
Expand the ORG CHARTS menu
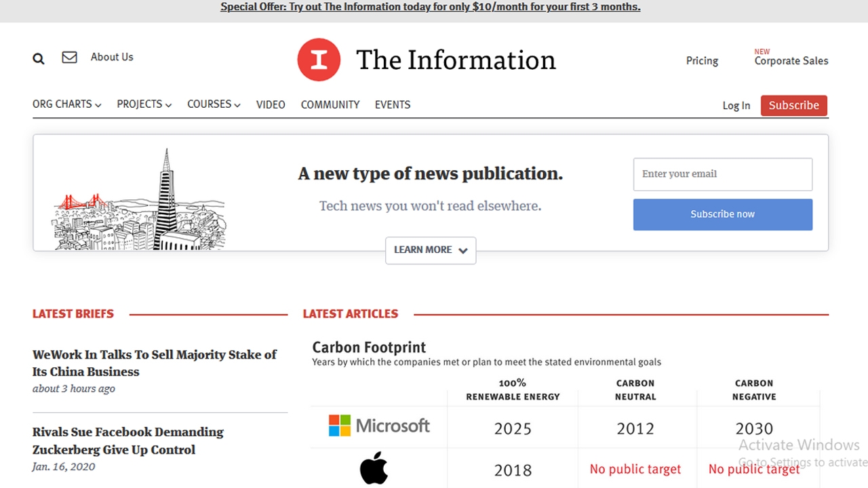tap(66, 104)
